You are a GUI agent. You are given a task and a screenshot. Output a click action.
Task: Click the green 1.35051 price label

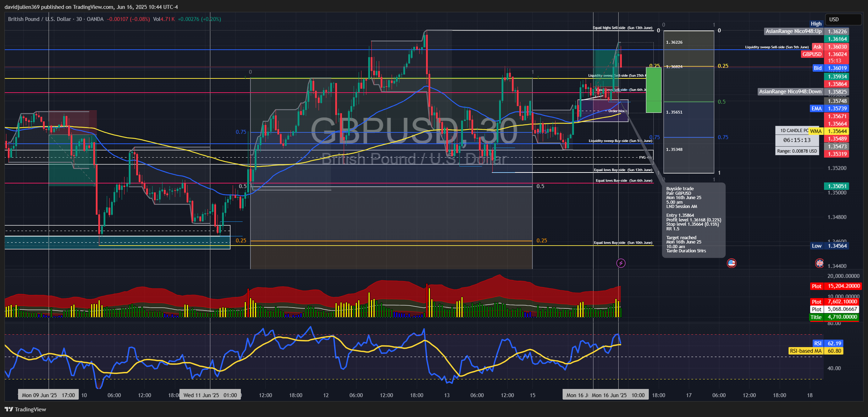(837, 186)
